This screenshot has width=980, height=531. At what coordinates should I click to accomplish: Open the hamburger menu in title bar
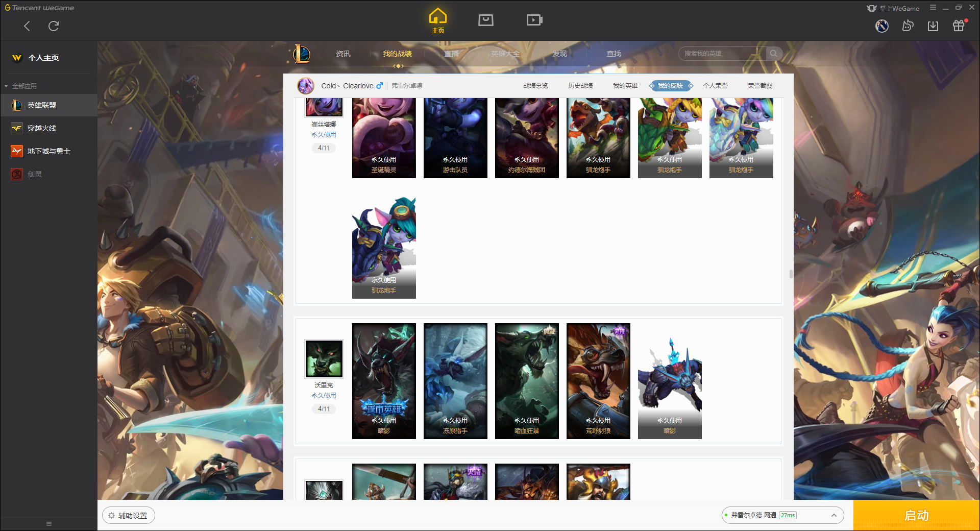point(933,8)
